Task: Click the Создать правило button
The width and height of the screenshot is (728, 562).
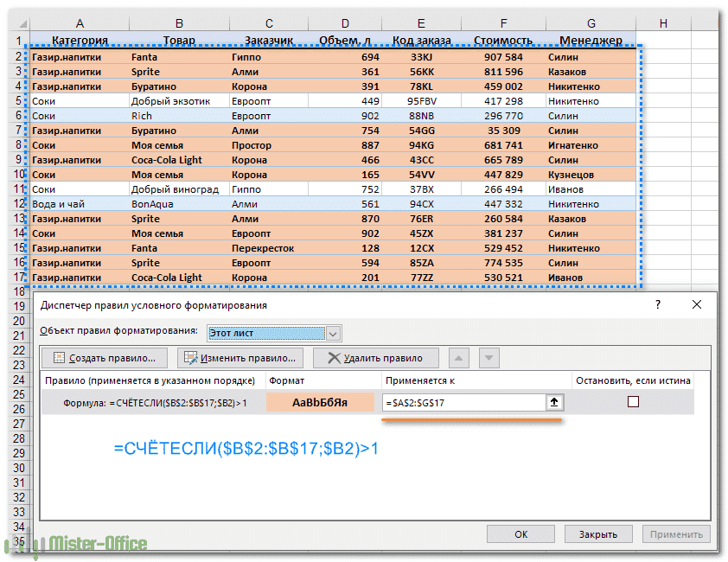Action: (105, 358)
